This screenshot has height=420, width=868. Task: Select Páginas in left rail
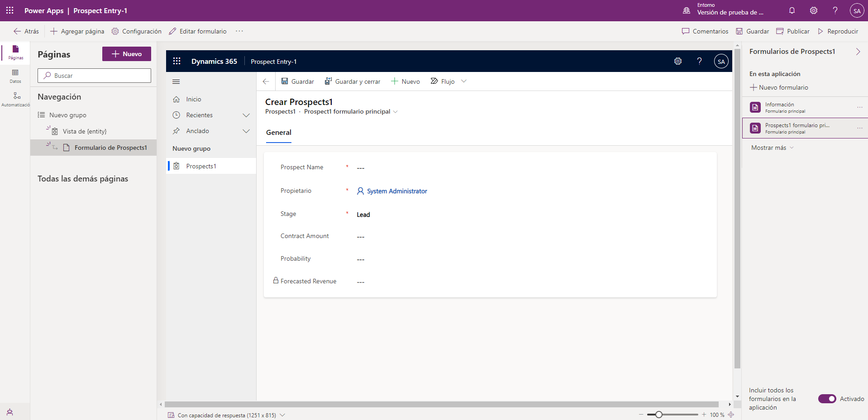(15, 52)
